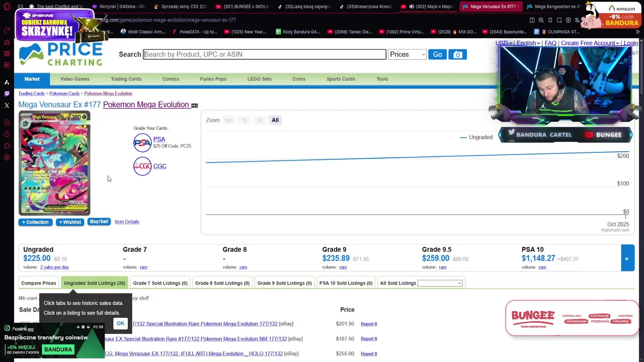Open the Comics menu
This screenshot has height=362, width=644.
point(171,79)
